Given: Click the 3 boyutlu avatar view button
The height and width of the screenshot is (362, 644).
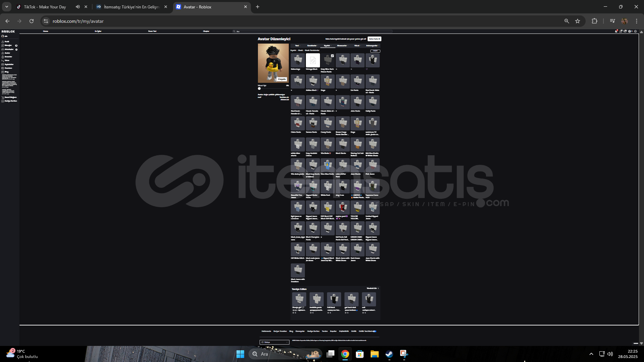Looking at the screenshot, I should click(282, 79).
